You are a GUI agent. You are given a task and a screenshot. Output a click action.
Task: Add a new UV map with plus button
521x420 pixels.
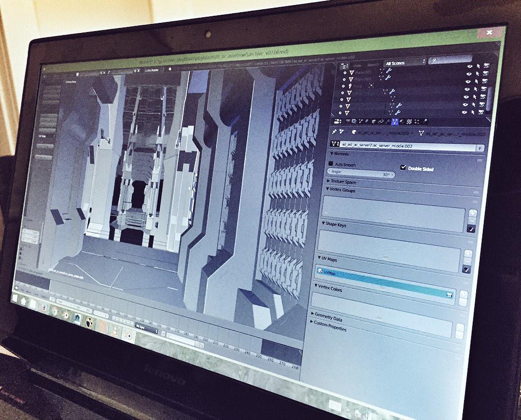pyautogui.click(x=464, y=293)
